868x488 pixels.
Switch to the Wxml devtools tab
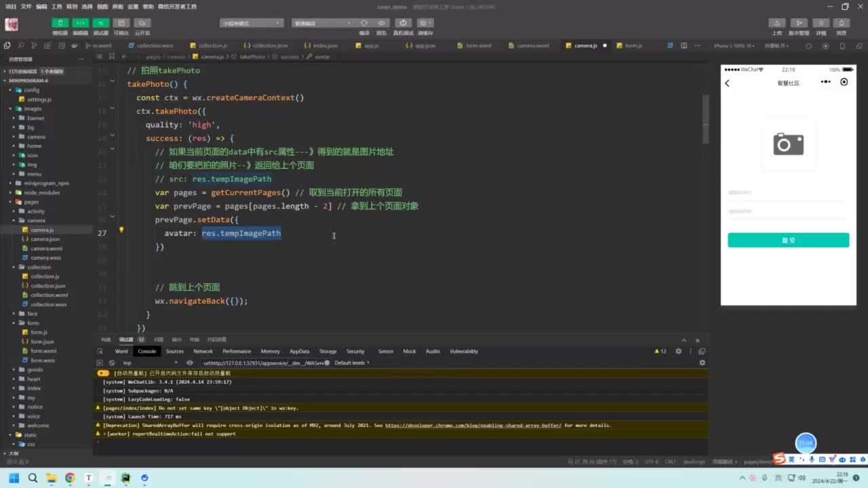point(121,351)
